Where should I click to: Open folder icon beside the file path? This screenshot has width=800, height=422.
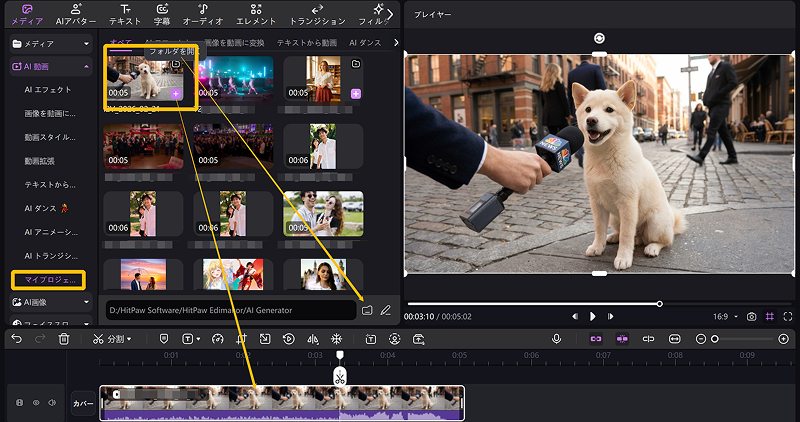click(367, 310)
